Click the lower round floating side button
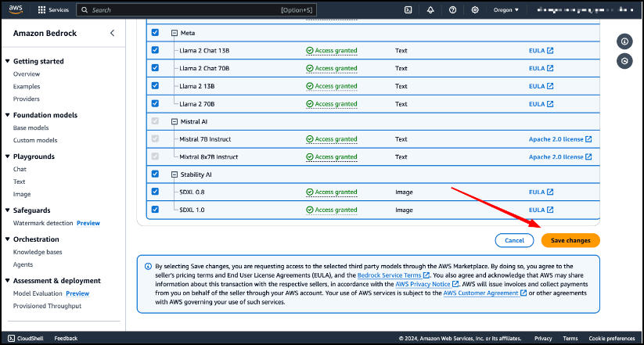 [x=624, y=61]
